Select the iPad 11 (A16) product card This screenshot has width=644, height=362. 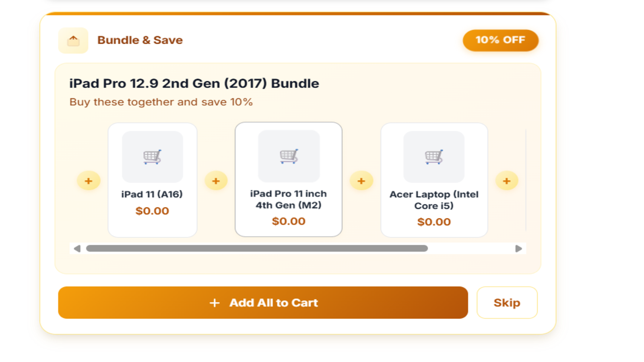tap(153, 180)
